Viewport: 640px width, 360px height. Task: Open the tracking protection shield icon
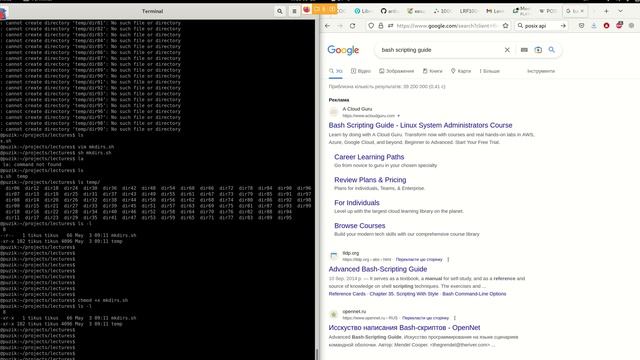pyautogui.click(x=371, y=26)
